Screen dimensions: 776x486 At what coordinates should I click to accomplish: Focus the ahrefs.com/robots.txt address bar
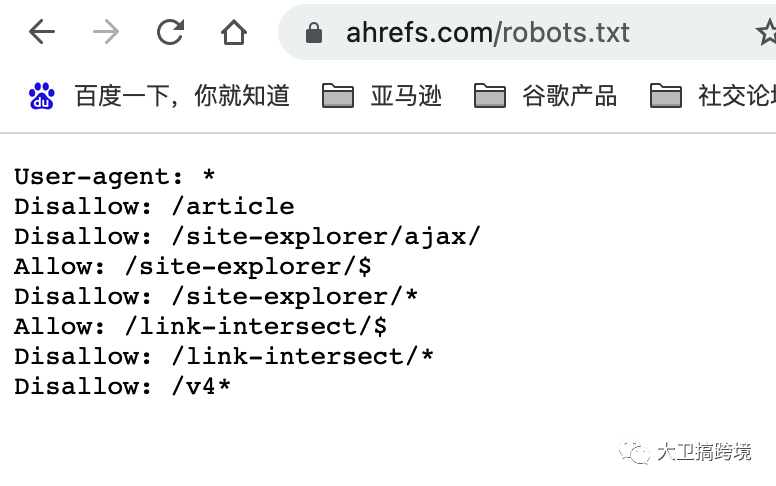[x=488, y=33]
